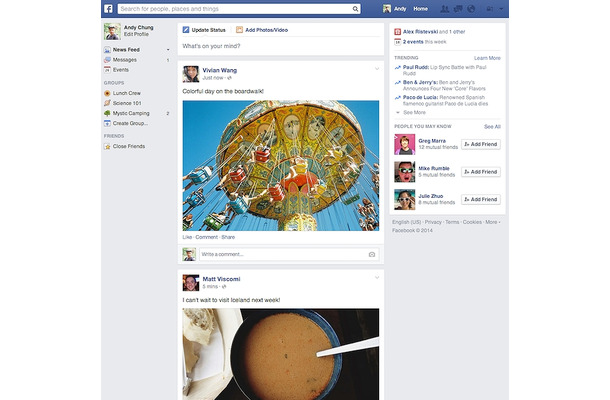Click Matt Viscomi's avatar thumbnail

point(191,283)
